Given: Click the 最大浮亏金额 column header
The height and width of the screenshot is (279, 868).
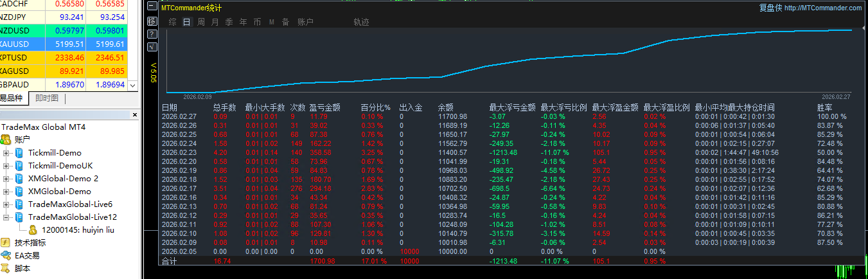Looking at the screenshot, I should click(513, 107).
